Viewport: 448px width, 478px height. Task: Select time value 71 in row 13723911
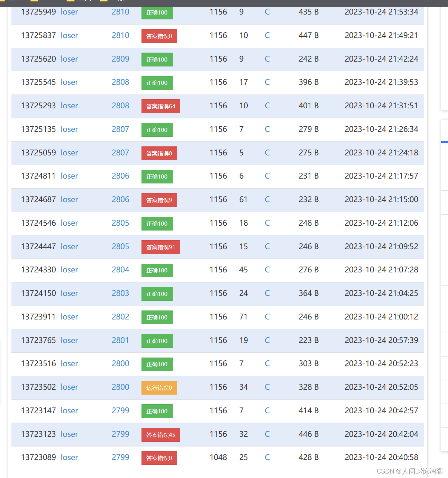(243, 317)
